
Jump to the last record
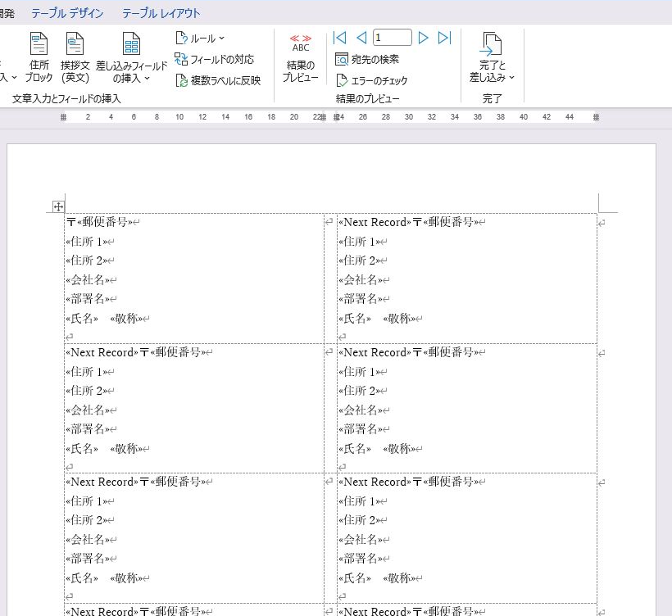tap(444, 38)
